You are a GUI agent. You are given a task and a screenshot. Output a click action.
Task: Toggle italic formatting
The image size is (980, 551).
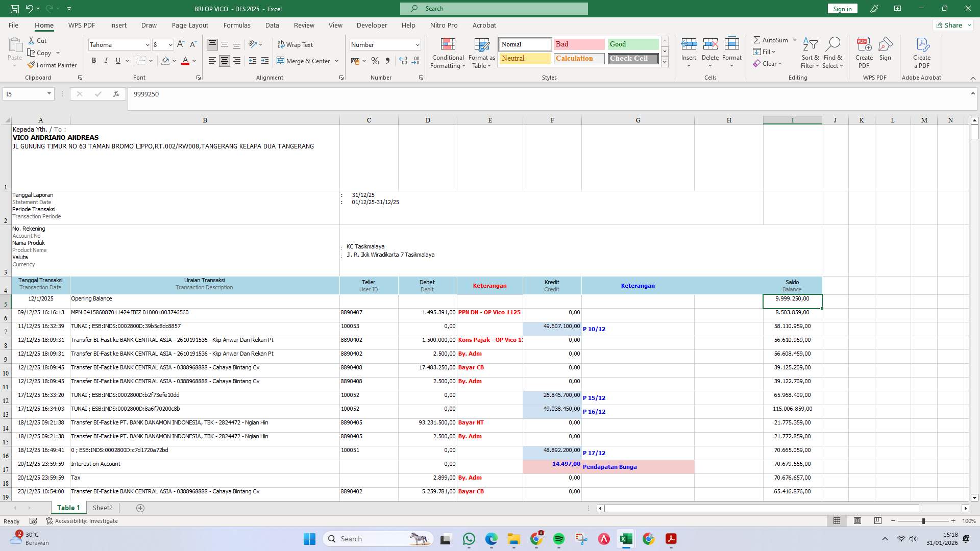coord(106,61)
